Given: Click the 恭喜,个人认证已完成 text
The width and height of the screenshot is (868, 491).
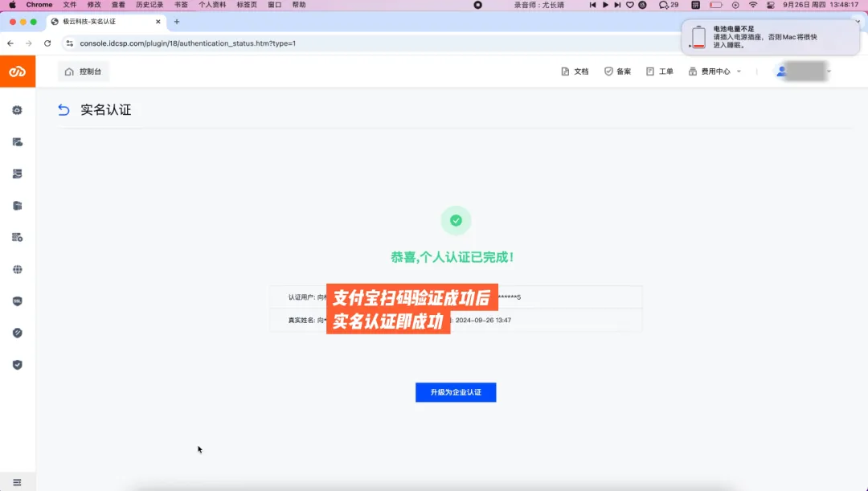Looking at the screenshot, I should pos(452,257).
